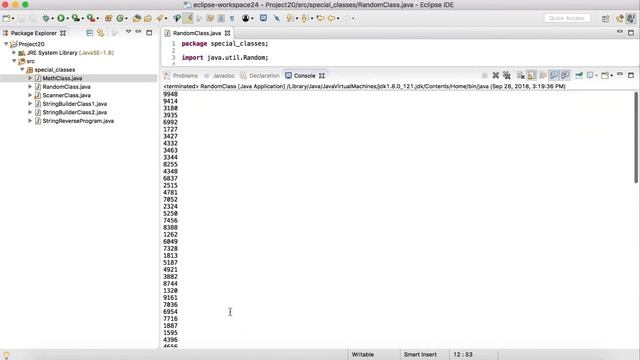Click the Open Type icon
Screen dimensions: 640x360
(x=137, y=18)
